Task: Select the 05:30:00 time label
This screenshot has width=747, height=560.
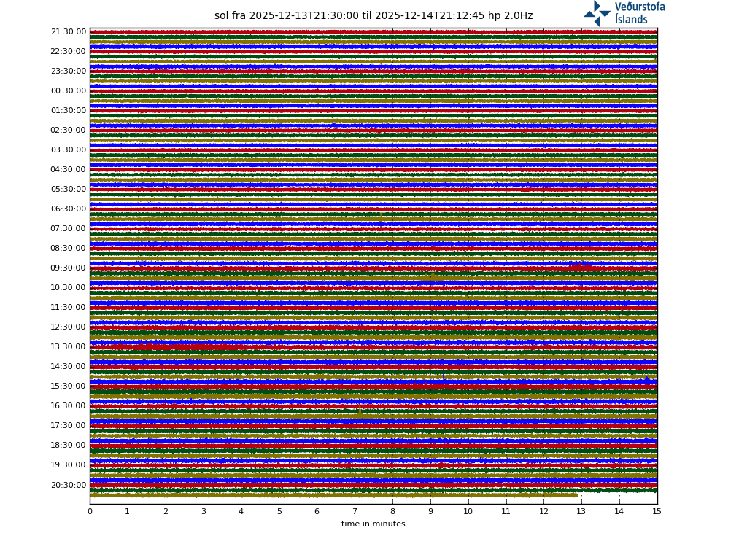Action: [x=68, y=190]
